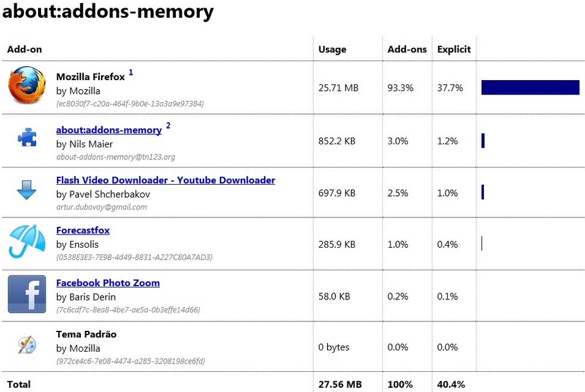Click the Add-ons percentage column header
The width and height of the screenshot is (585, 392).
pyautogui.click(x=407, y=49)
